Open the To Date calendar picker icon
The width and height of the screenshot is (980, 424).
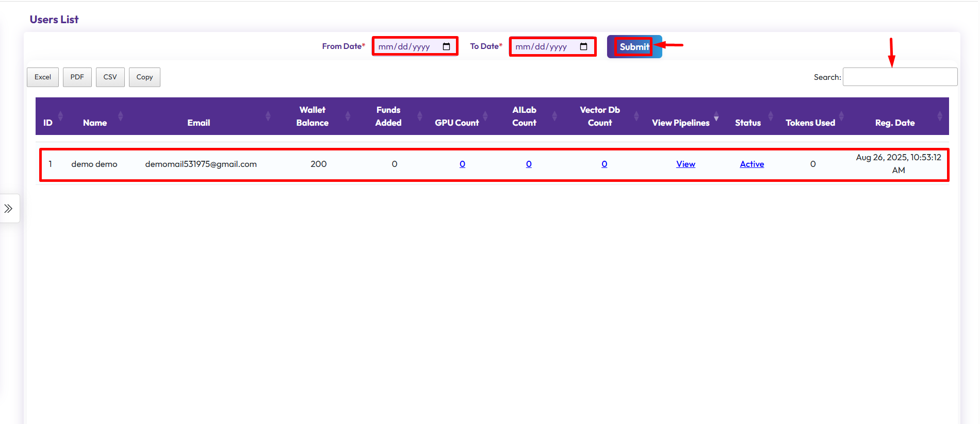[583, 47]
